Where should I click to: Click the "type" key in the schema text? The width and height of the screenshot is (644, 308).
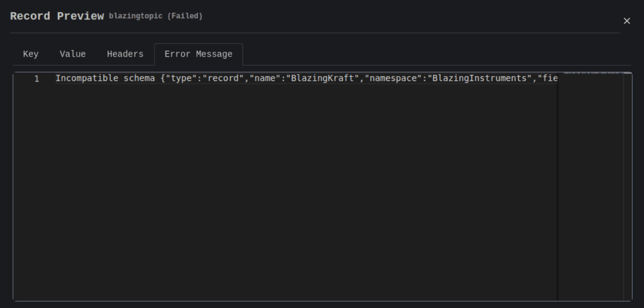pyautogui.click(x=180, y=78)
